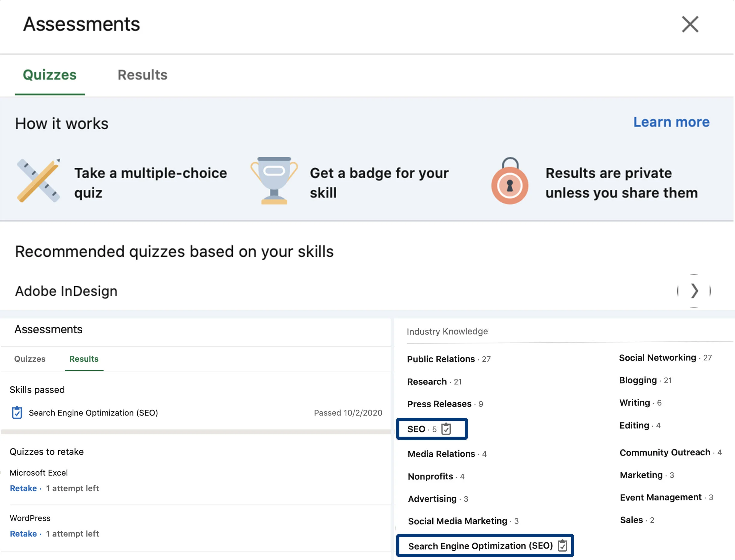Expand the Adobe InDesign quiz chevron

694,291
